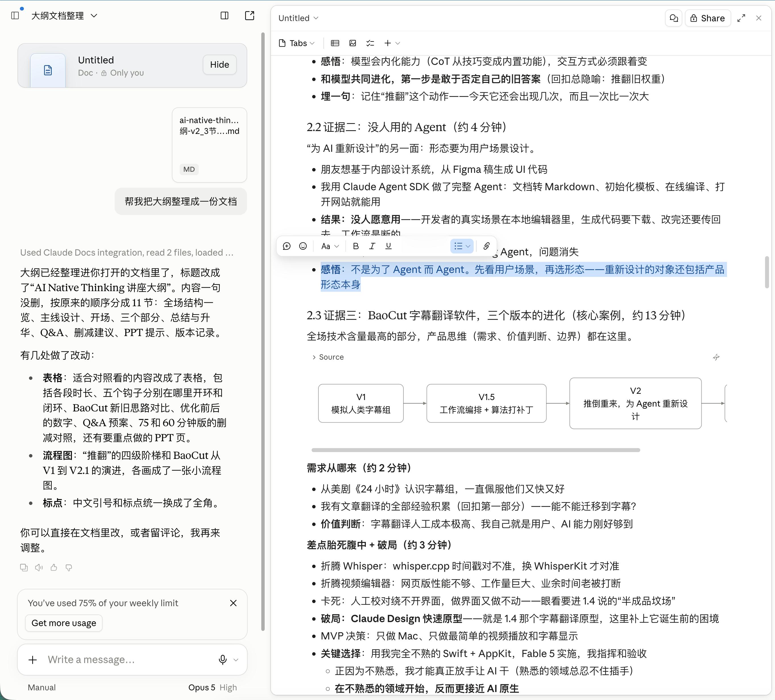This screenshot has width=775, height=700.
Task: Add a comment on the selected text
Action: point(286,246)
